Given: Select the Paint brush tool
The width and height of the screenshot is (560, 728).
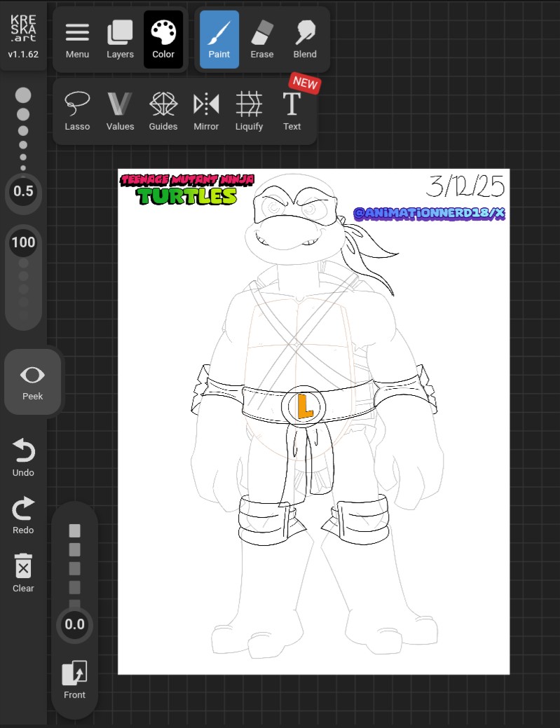Looking at the screenshot, I should [219, 39].
